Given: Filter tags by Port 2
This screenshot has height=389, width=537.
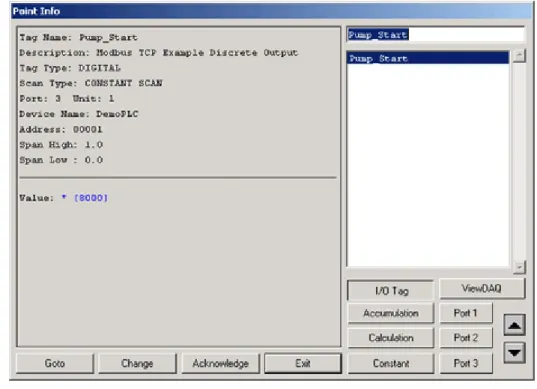Looking at the screenshot, I should click(x=466, y=338).
